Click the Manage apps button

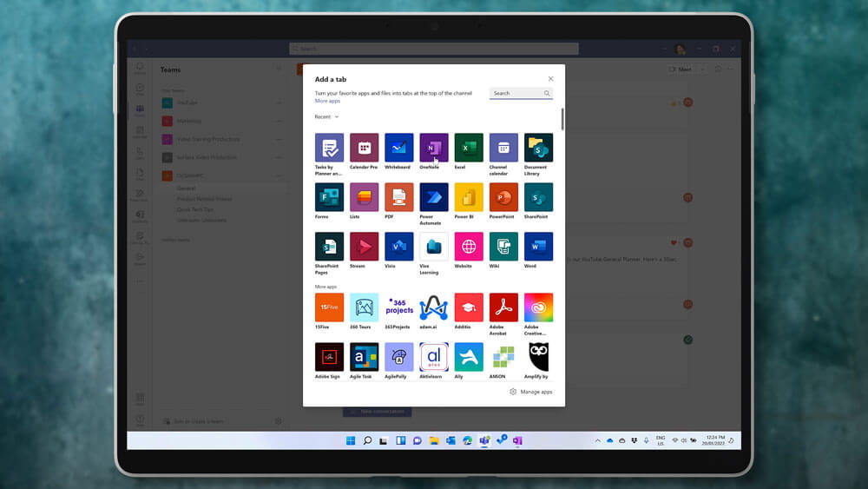(531, 392)
